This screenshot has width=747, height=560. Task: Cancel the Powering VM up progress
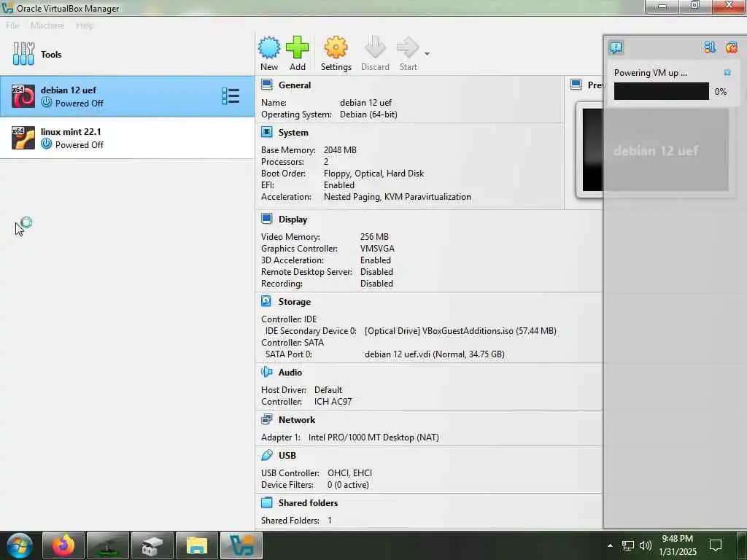click(727, 72)
